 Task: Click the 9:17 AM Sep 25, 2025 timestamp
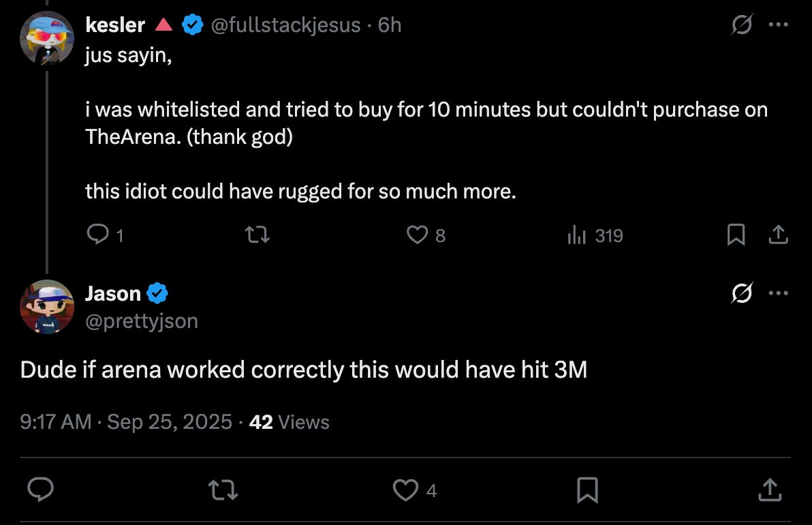(x=126, y=422)
